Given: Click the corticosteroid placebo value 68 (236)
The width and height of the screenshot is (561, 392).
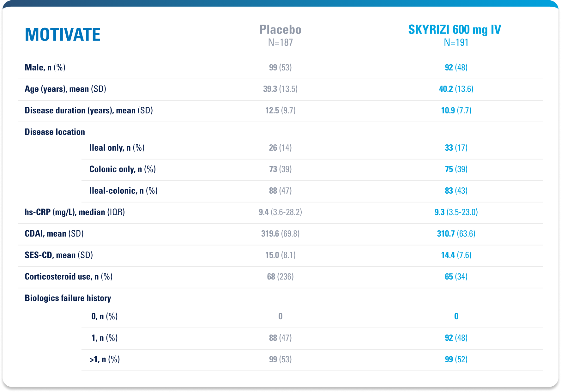Looking at the screenshot, I should click(280, 277).
